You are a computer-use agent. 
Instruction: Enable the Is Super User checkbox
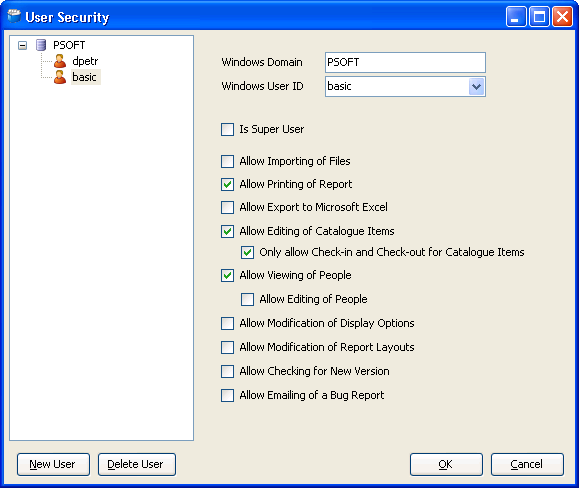227,130
